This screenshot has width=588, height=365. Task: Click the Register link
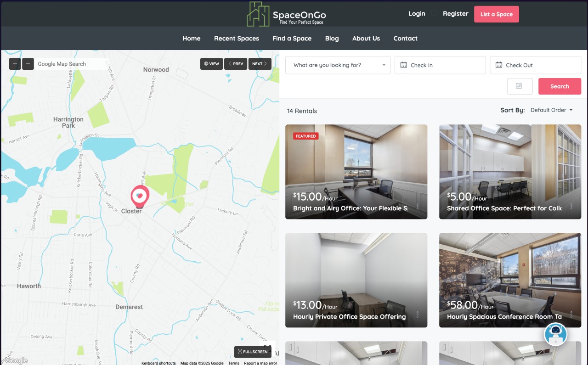coord(456,14)
